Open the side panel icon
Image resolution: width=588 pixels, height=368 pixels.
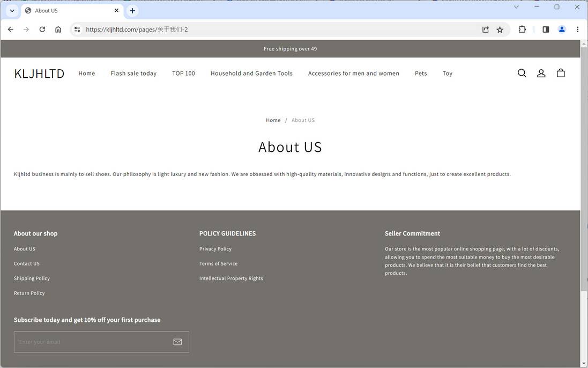point(545,30)
